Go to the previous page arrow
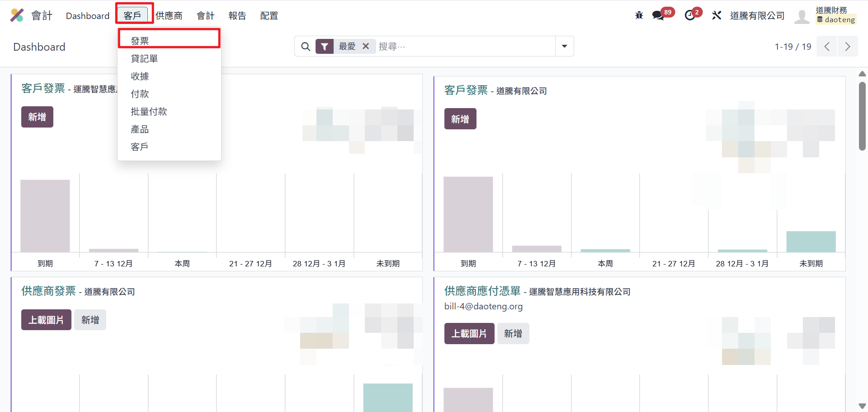868x412 pixels. [x=827, y=47]
